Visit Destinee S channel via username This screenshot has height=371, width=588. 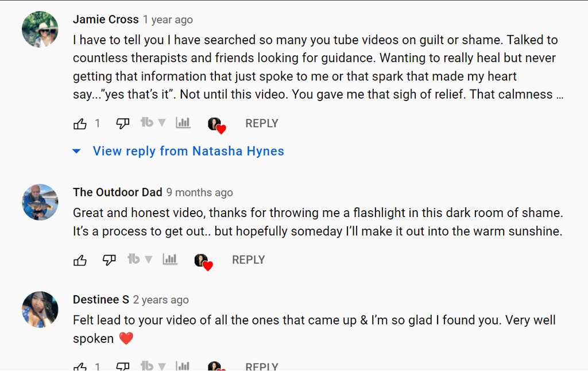click(x=101, y=300)
